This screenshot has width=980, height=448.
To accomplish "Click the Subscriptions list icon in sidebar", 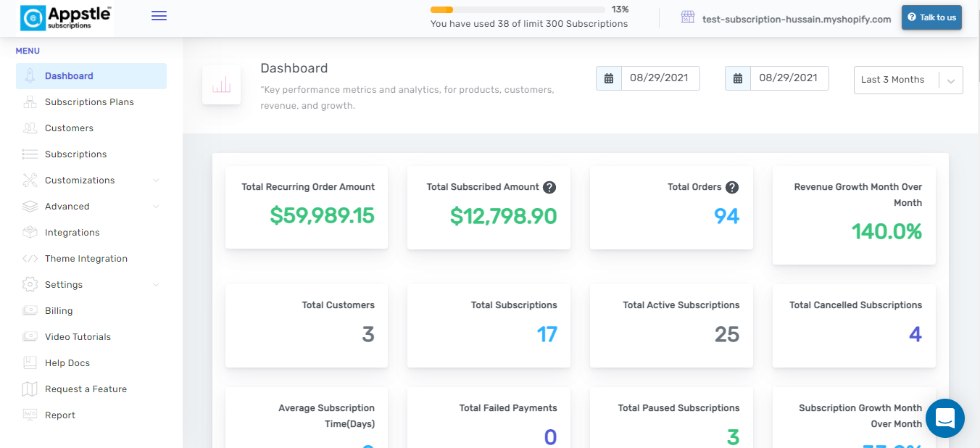I will click(x=30, y=154).
